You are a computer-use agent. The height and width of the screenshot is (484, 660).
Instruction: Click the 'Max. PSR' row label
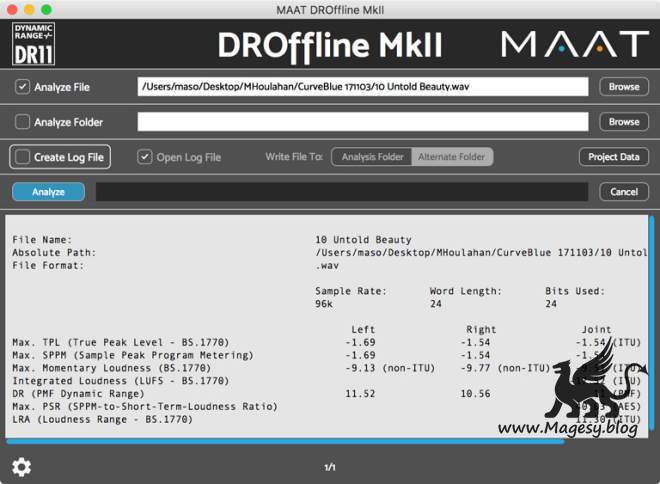pyautogui.click(x=145, y=407)
